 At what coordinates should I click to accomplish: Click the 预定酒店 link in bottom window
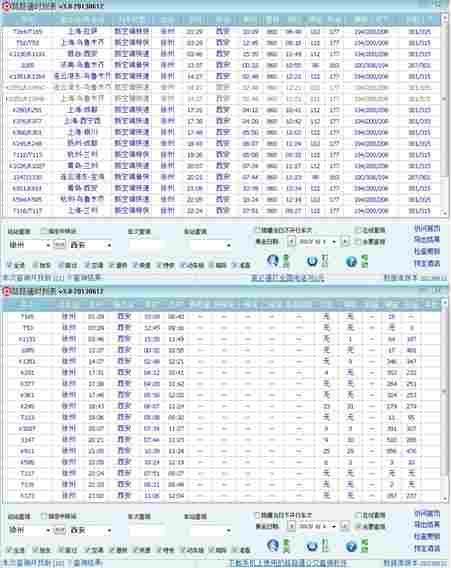point(427,548)
